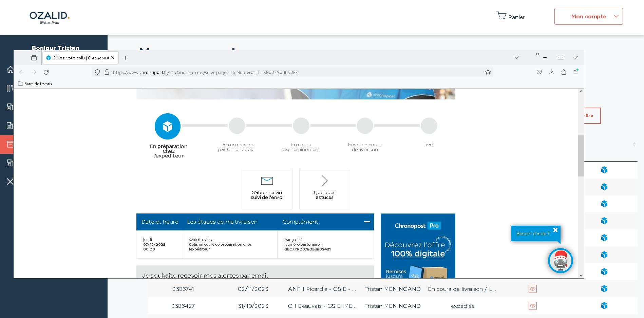Collapse the delivery steps table
The height and width of the screenshot is (318, 644).
click(x=367, y=222)
